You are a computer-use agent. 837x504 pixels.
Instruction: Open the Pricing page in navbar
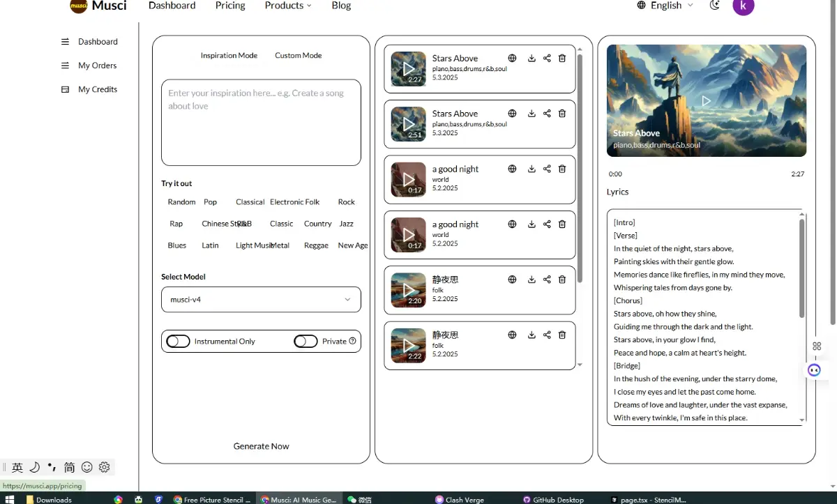click(230, 6)
